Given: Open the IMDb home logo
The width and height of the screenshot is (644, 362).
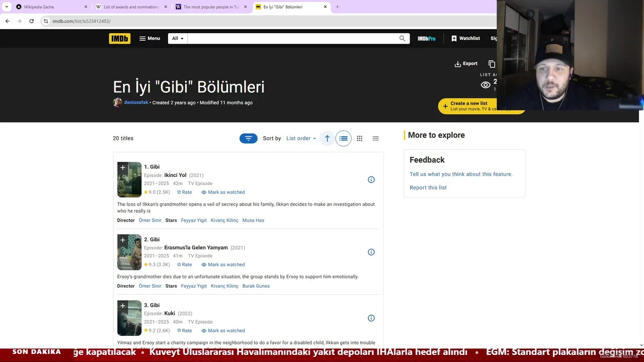Looking at the screenshot, I should coord(120,38).
